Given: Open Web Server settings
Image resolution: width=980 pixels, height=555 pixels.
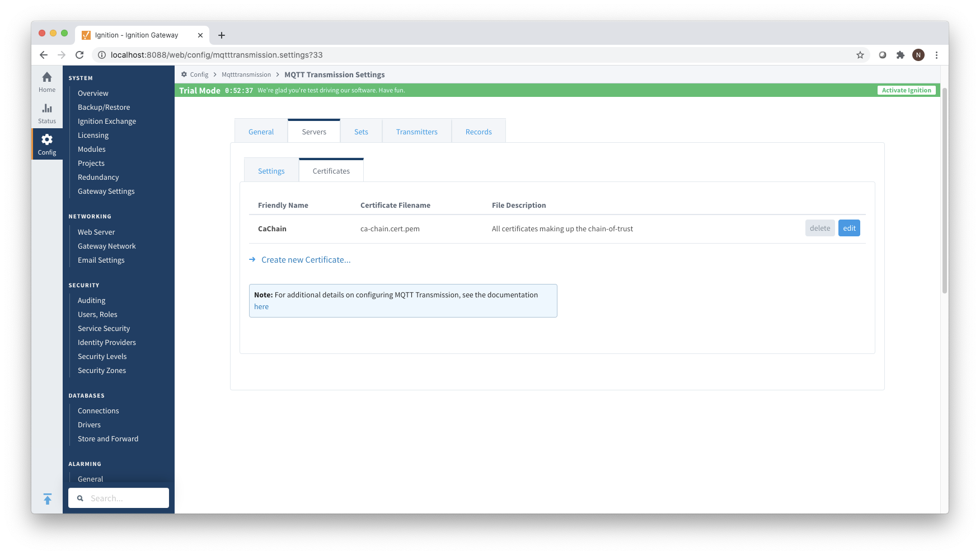Looking at the screenshot, I should 96,232.
